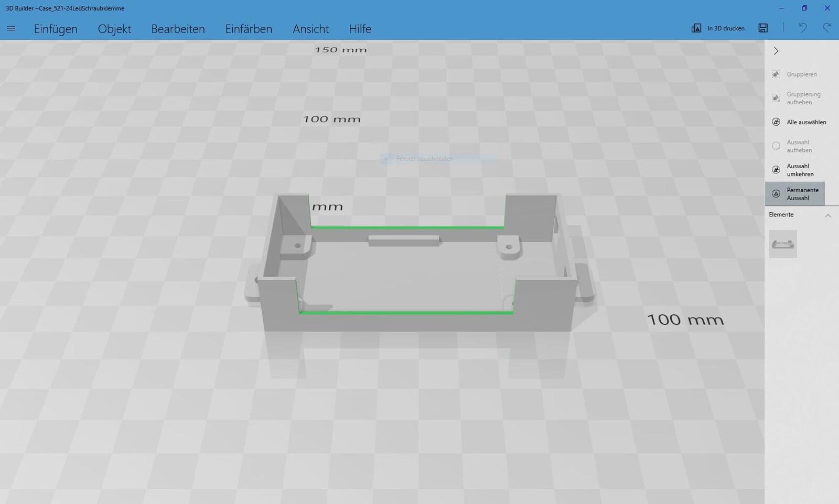Click the undo arrow icon
Viewport: 839px width, 504px height.
click(802, 28)
